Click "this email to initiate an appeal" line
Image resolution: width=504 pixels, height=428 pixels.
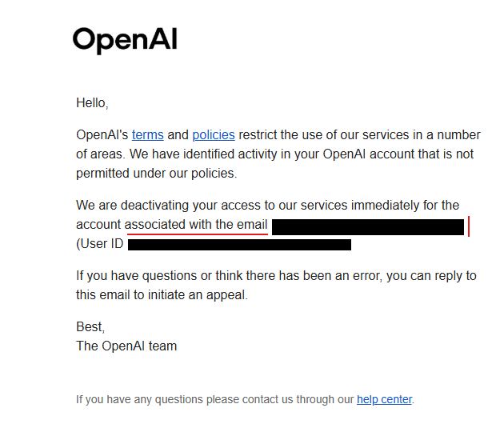(162, 295)
